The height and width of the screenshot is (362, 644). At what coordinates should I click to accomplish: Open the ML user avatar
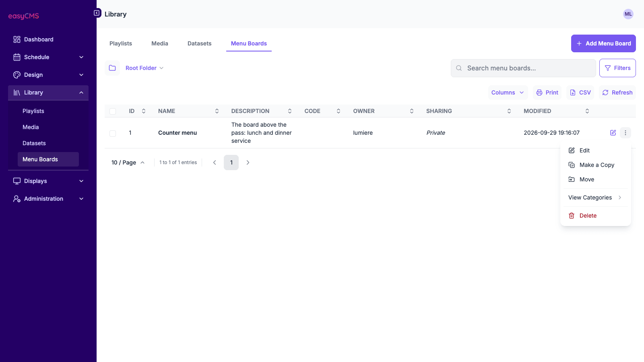[628, 14]
